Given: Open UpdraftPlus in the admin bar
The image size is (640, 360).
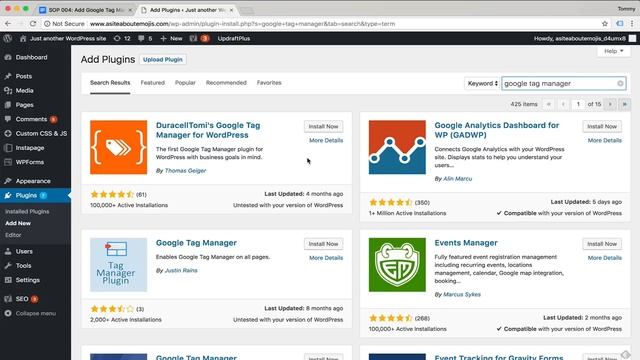Looking at the screenshot, I should (x=233, y=38).
